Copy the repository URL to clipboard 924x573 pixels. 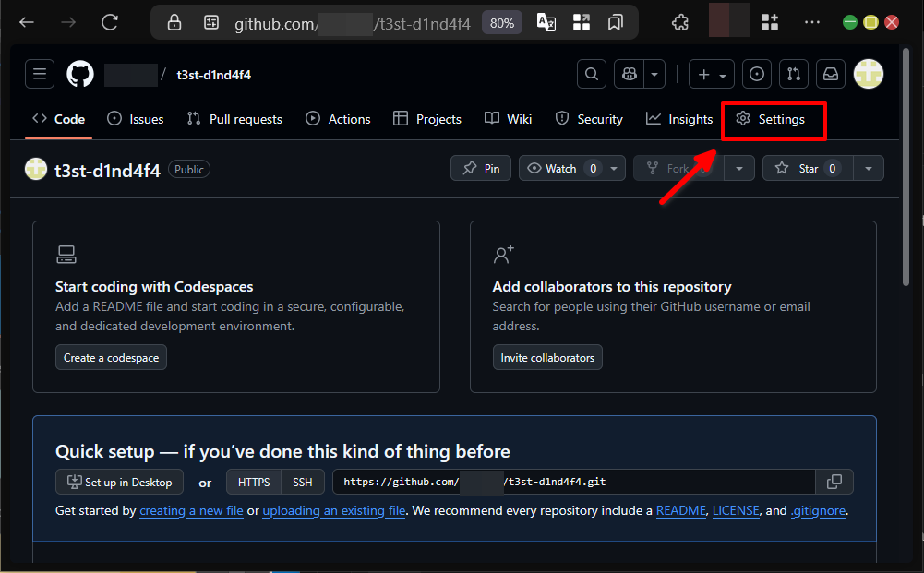pyautogui.click(x=834, y=482)
